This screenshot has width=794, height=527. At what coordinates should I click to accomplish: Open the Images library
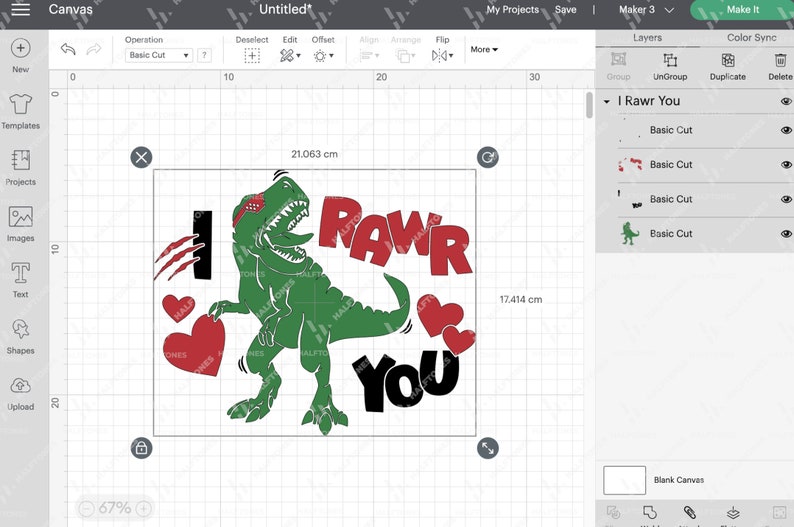20,224
